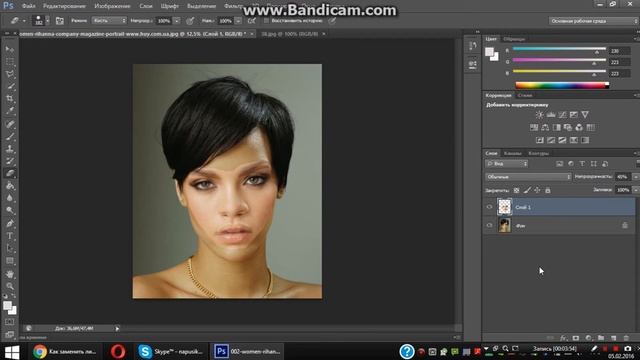
Task: Select the Paint Bucket tool
Action: (x=10, y=186)
